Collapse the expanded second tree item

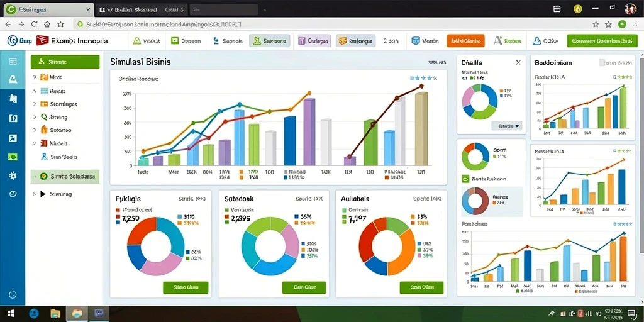(x=35, y=91)
